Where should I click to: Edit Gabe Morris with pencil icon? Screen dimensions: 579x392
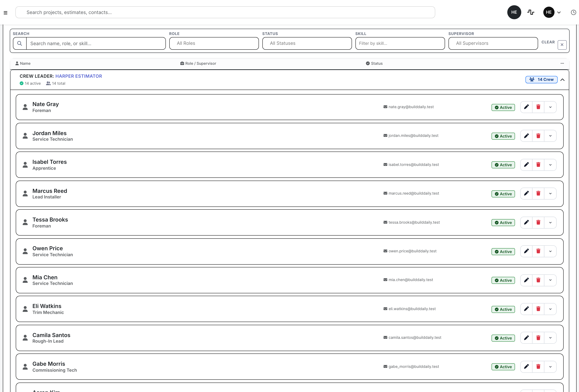pos(526,367)
